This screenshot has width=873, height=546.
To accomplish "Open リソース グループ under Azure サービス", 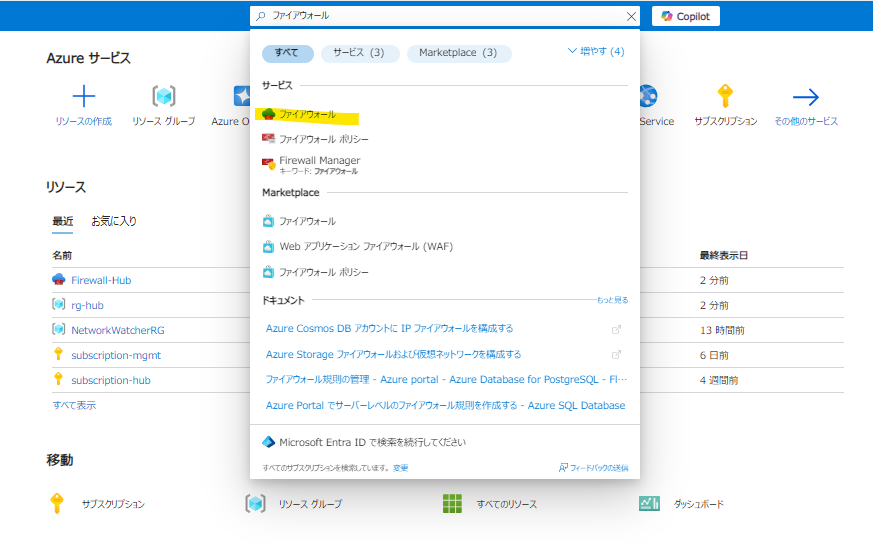I will click(164, 106).
